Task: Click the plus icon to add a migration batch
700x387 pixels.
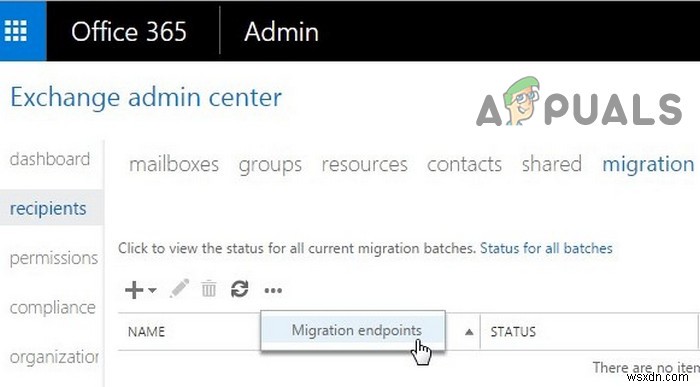Action: point(134,290)
